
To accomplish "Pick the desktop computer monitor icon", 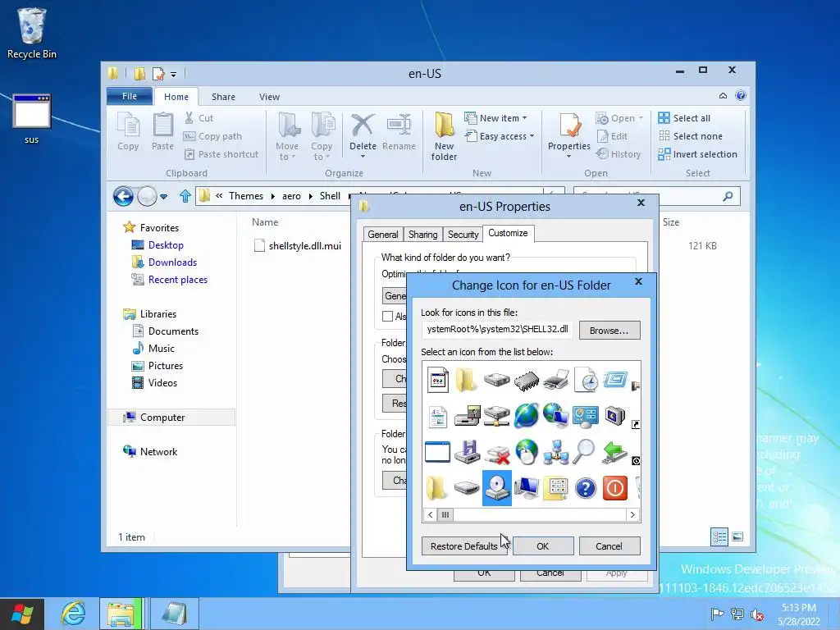I will tap(527, 488).
